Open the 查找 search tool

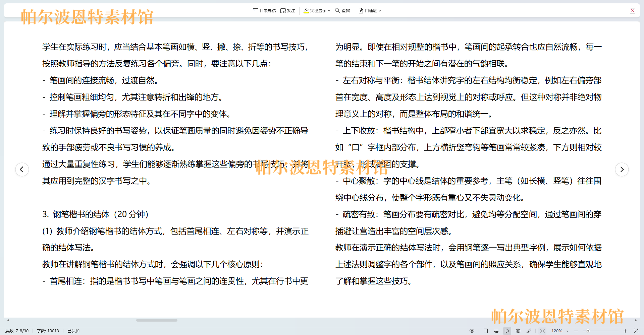[x=342, y=11]
